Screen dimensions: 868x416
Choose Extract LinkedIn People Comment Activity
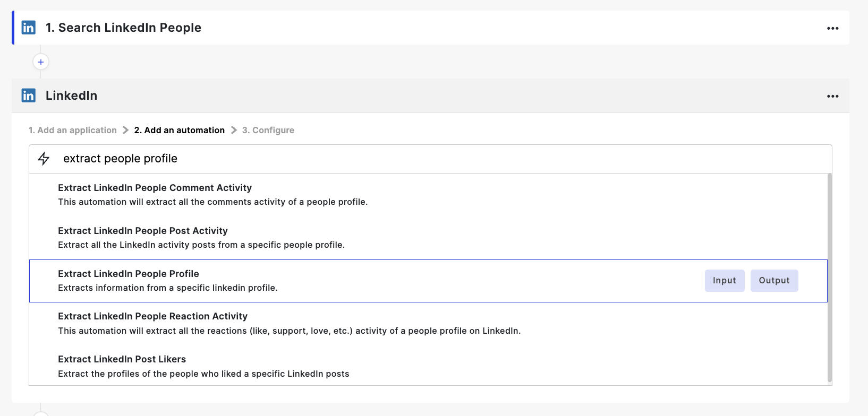tap(428, 195)
